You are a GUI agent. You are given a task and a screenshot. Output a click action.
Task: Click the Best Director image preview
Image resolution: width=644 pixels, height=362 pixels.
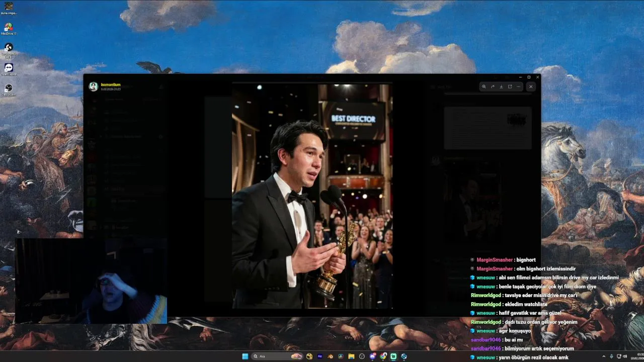point(312,196)
